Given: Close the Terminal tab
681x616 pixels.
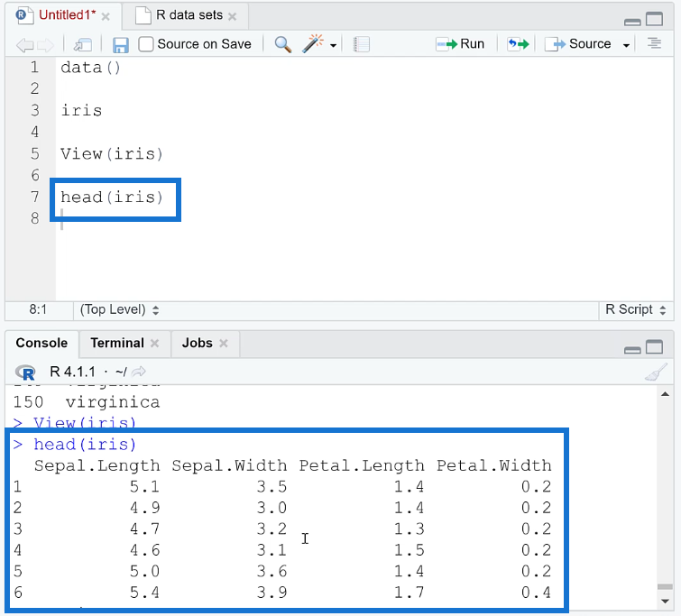Looking at the screenshot, I should point(154,344).
